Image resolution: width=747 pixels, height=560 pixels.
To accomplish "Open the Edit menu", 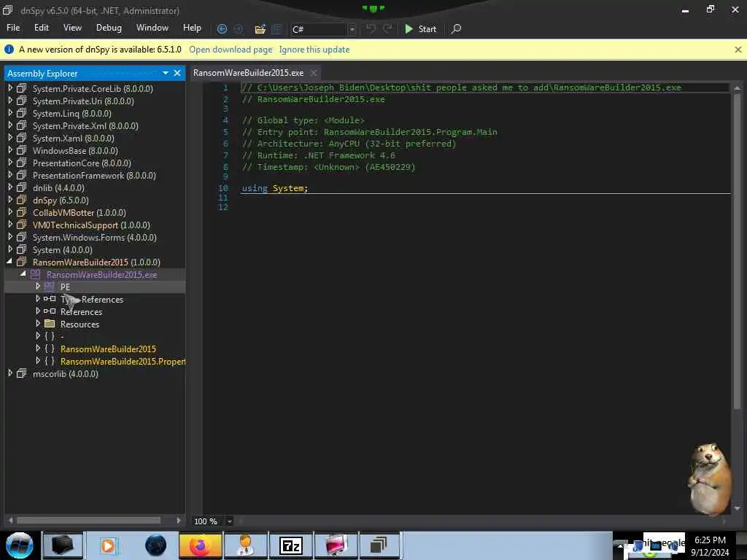I will pyautogui.click(x=42, y=28).
